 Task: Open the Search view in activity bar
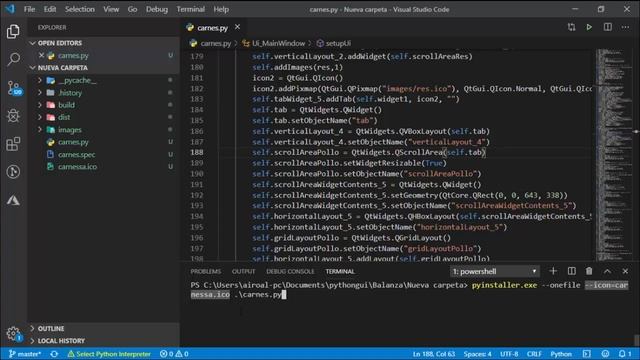13,59
